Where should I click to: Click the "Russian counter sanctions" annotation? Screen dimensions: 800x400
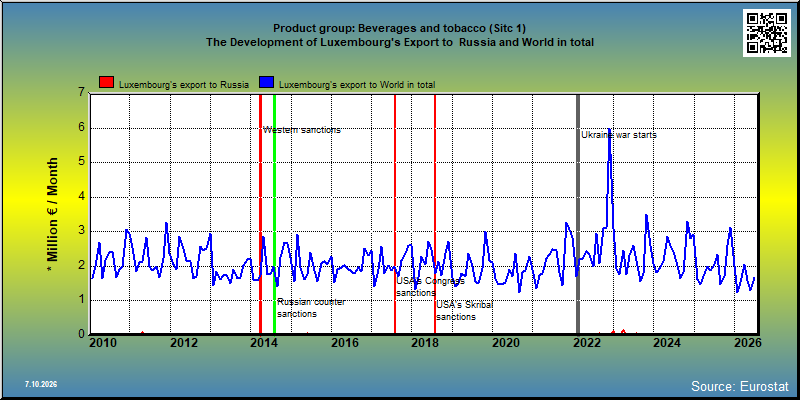pos(311,308)
